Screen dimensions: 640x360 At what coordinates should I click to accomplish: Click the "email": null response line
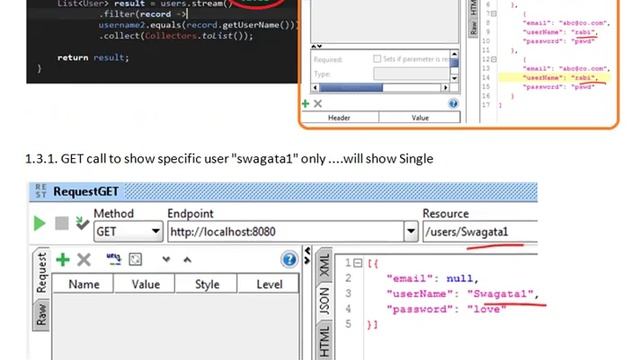click(x=432, y=278)
